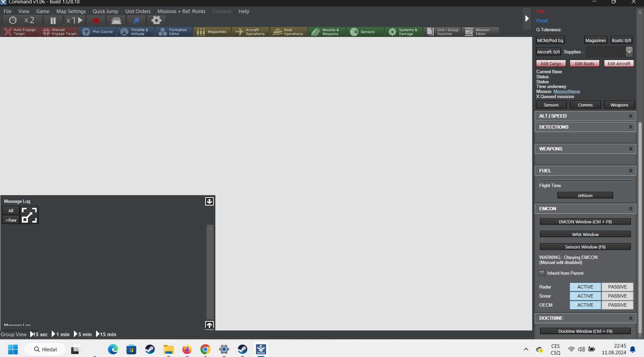Click the Jettison button
644x357 pixels.
(585, 195)
